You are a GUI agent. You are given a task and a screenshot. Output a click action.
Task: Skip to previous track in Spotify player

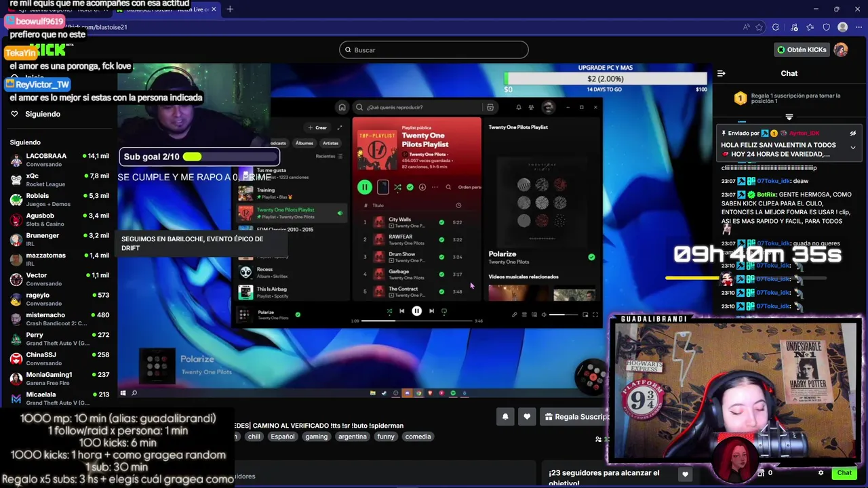click(401, 311)
